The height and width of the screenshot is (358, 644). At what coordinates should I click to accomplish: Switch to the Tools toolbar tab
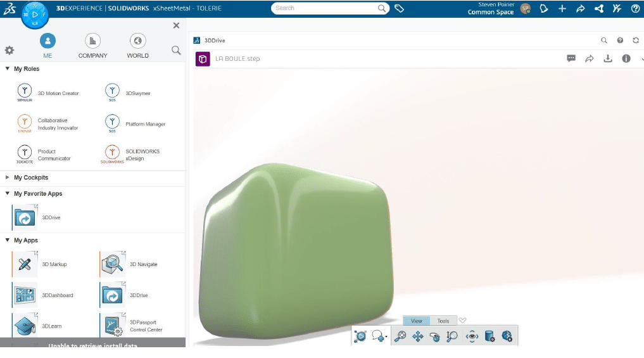(x=443, y=321)
